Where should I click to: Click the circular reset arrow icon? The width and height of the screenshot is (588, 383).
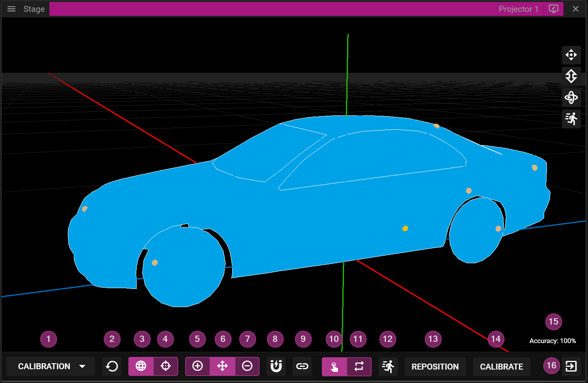click(112, 366)
